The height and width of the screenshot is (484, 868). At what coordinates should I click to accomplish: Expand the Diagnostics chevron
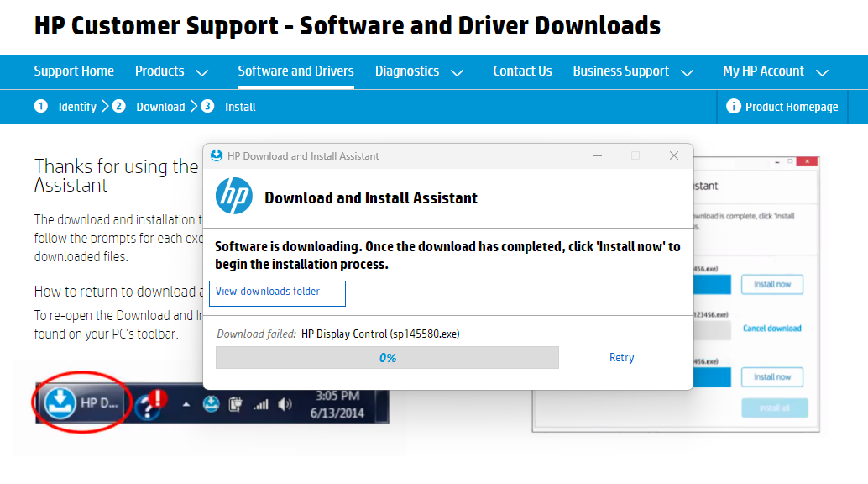(458, 73)
